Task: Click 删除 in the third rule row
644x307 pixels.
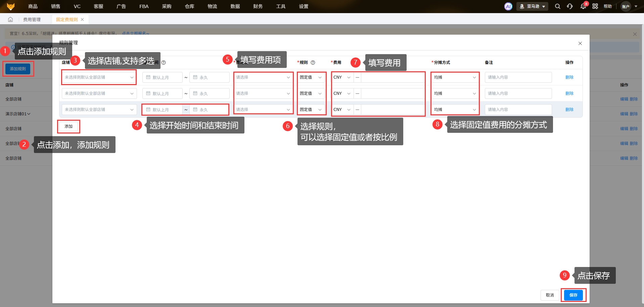Action: click(x=569, y=110)
